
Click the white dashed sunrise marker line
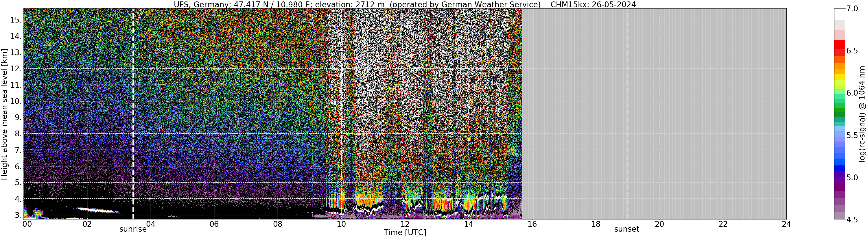pos(133,114)
